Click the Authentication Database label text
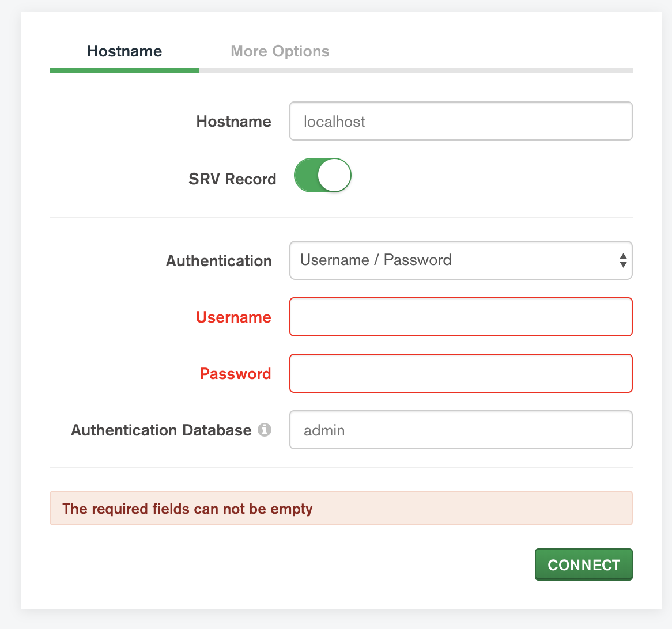The height and width of the screenshot is (629, 672). pyautogui.click(x=161, y=430)
